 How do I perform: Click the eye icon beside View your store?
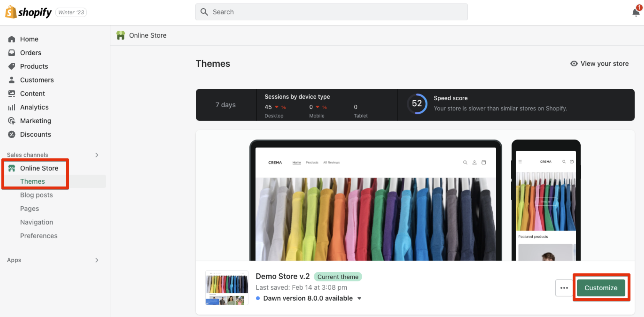tap(574, 64)
